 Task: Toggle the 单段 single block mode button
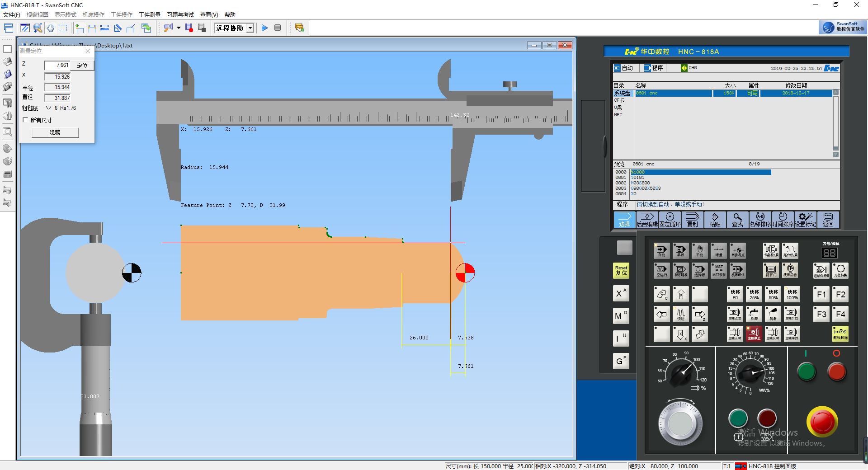680,250
